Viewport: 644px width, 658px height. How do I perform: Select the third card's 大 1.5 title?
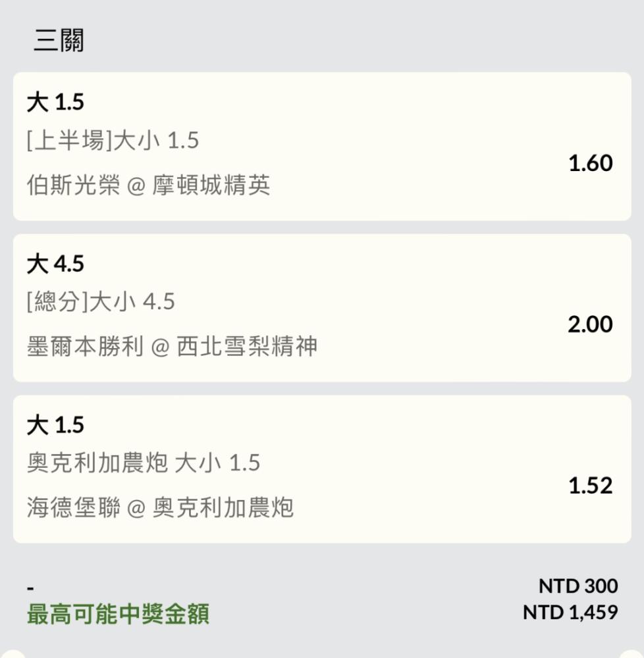point(55,424)
